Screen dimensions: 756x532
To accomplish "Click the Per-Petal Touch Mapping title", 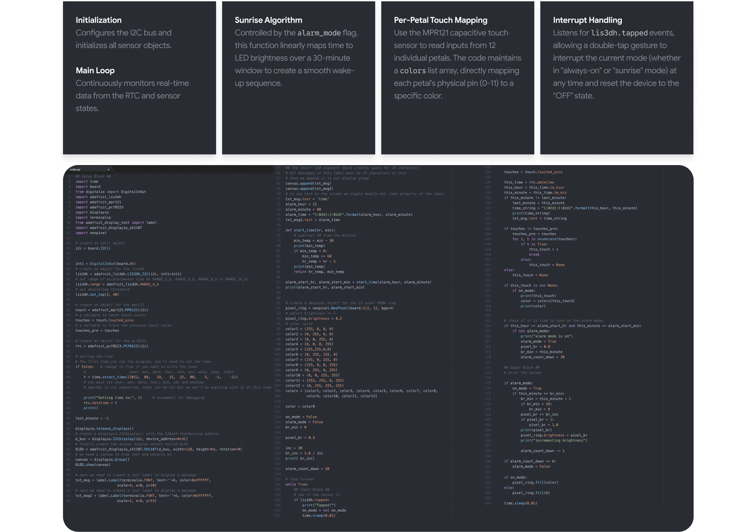I will coord(440,20).
